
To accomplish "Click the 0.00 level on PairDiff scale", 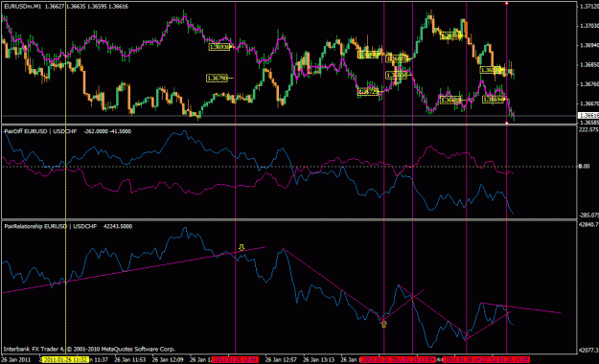I will click(584, 166).
